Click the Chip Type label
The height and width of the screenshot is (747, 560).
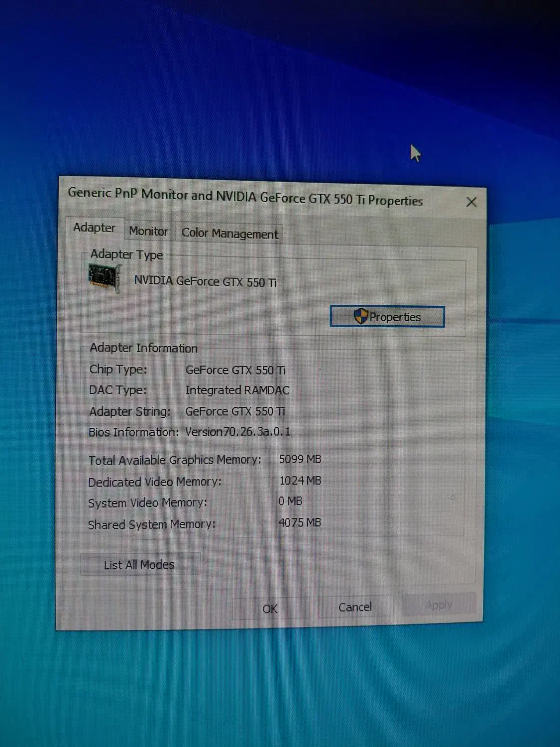118,370
